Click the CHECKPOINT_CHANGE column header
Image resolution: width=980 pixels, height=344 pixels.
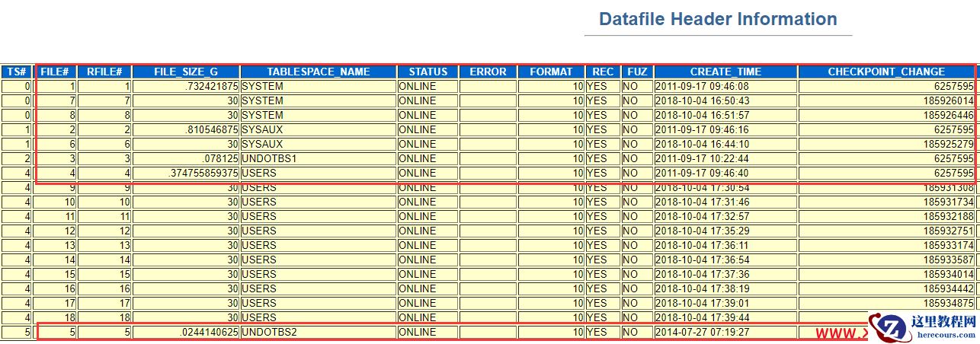[x=887, y=72]
